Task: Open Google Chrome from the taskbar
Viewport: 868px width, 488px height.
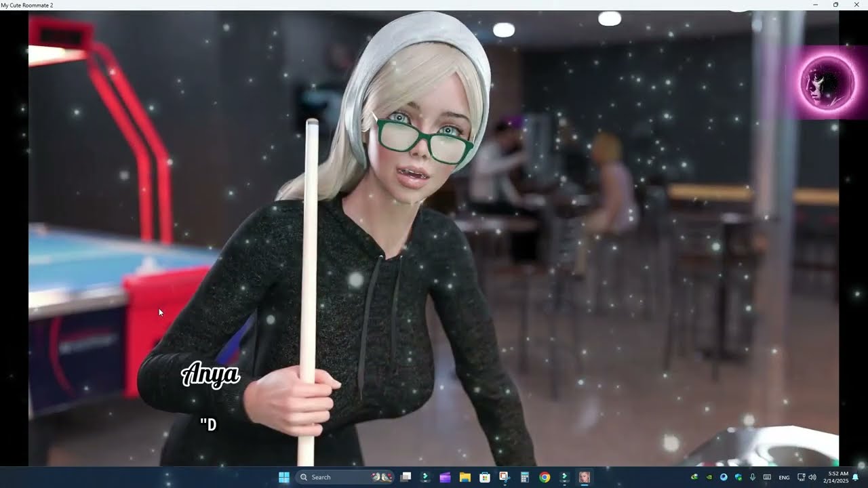Action: pyautogui.click(x=545, y=477)
